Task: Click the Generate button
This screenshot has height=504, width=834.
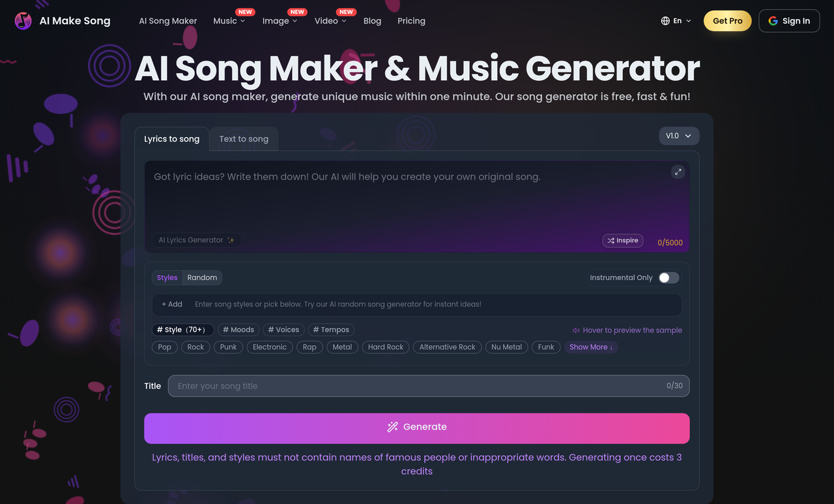Action: click(417, 428)
